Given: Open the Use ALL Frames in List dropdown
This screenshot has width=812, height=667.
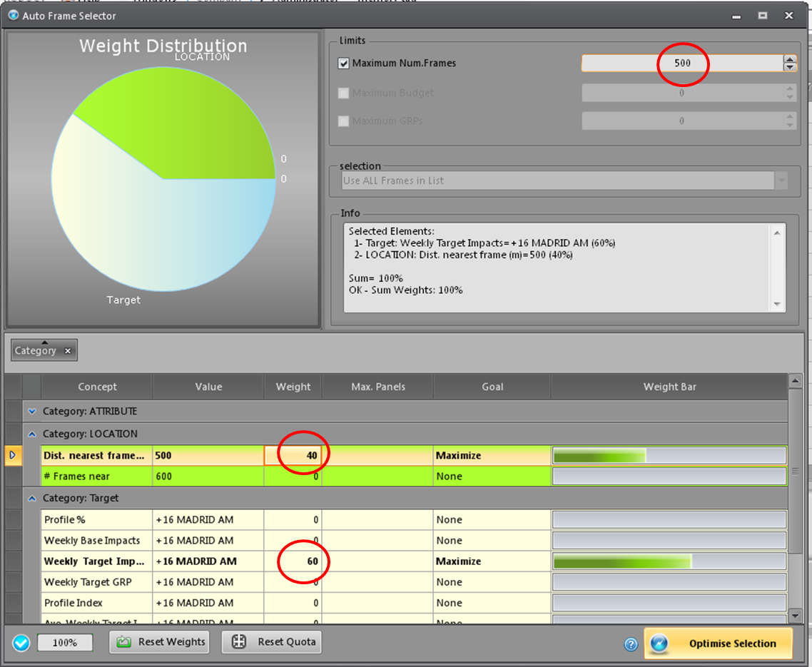Looking at the screenshot, I should coord(782,181).
